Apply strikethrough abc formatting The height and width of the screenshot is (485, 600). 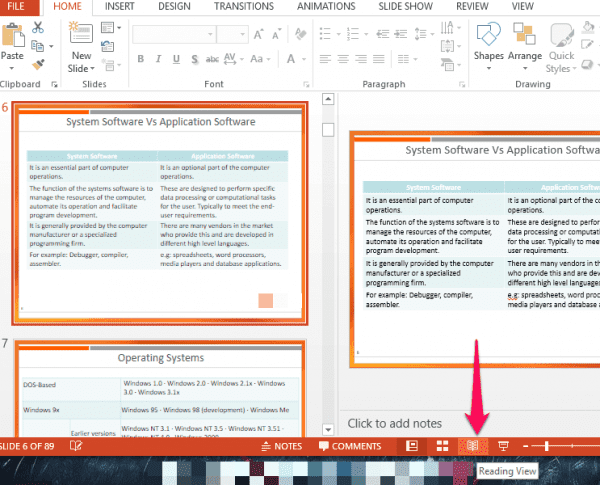click(x=212, y=59)
